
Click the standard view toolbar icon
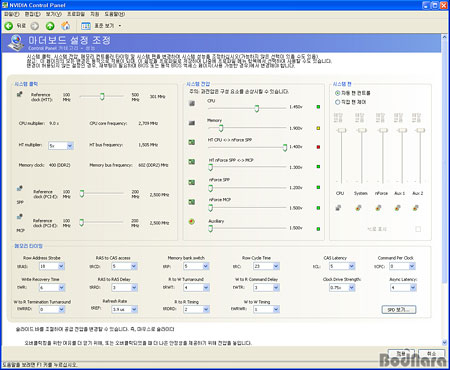[x=86, y=26]
